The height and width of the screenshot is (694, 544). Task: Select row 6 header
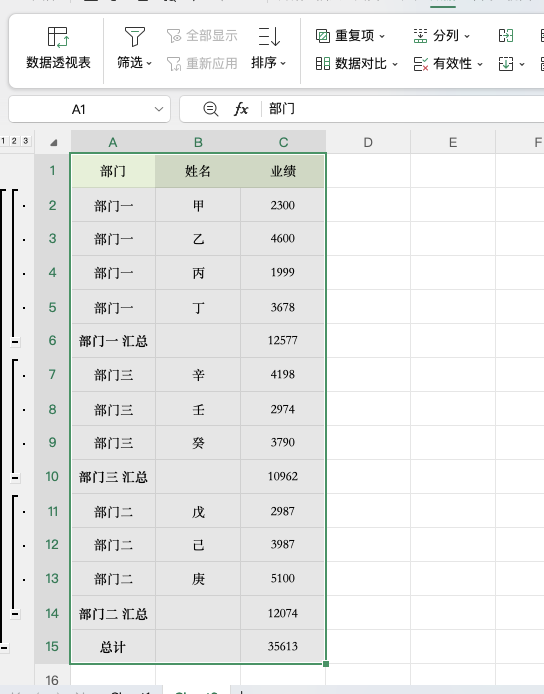point(52,340)
